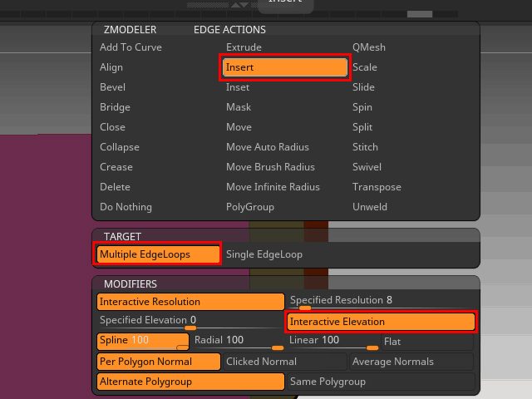Choose the Crease edge action
This screenshot has width=532, height=399.
click(x=116, y=167)
